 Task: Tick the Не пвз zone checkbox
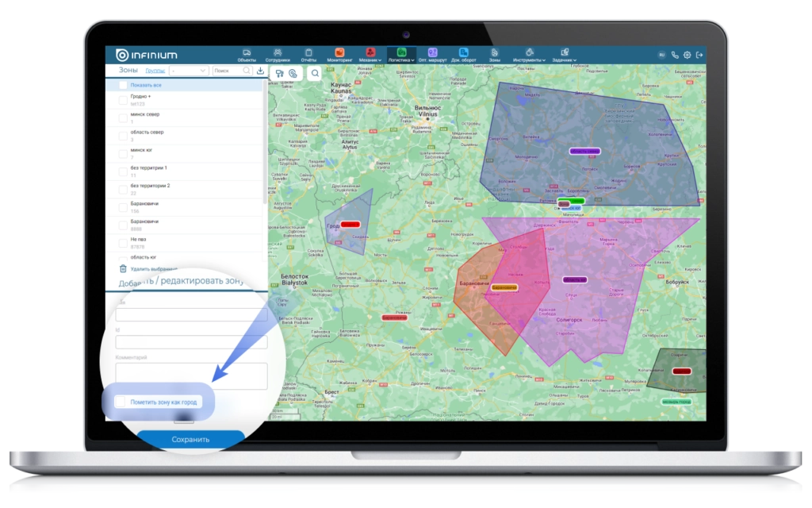pos(123,243)
